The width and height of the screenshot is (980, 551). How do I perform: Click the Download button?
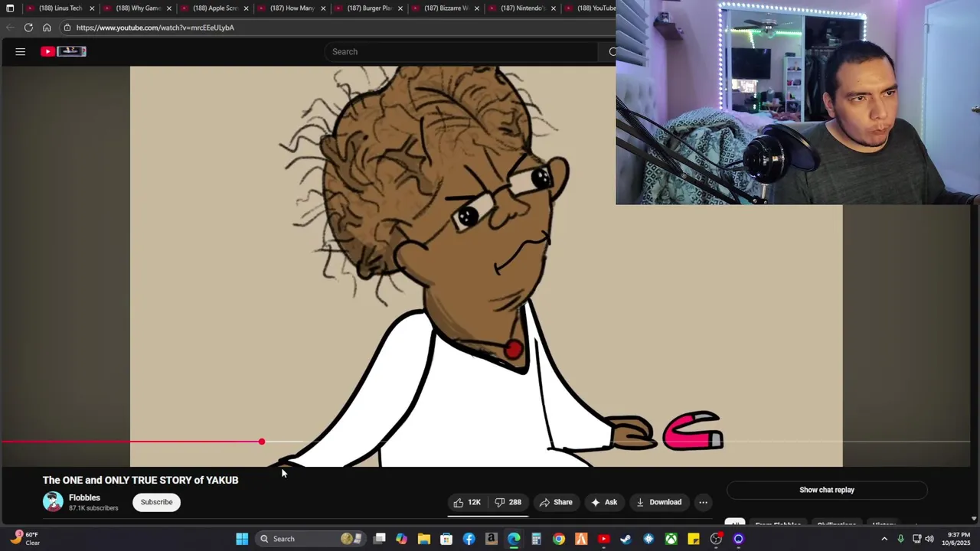click(x=659, y=502)
